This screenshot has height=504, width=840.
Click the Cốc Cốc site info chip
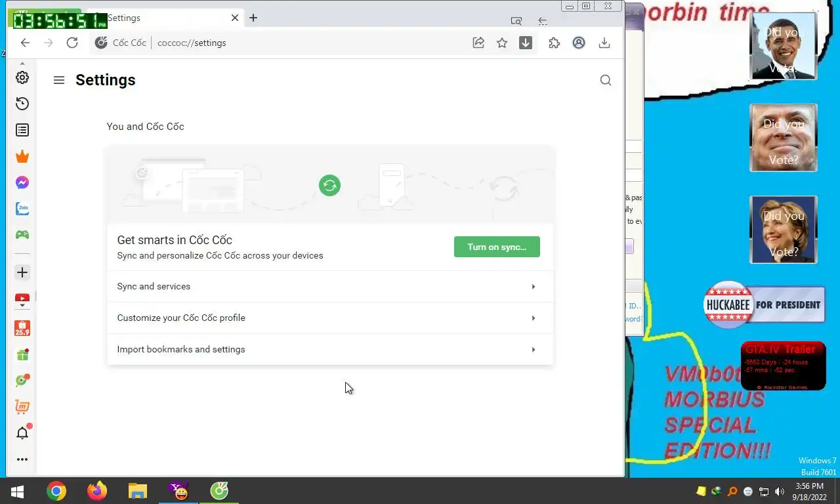click(121, 43)
